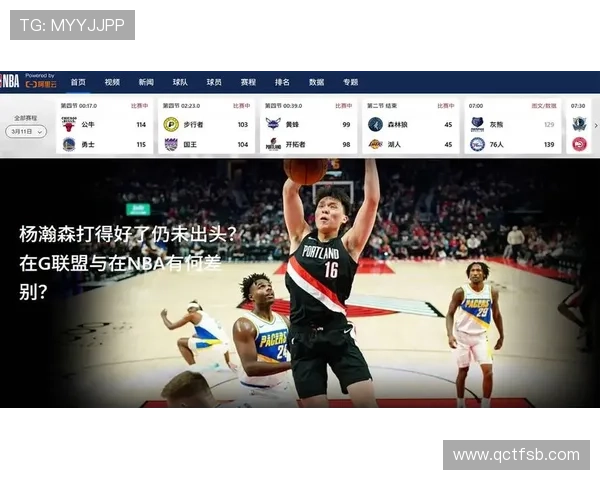Click the 第四节 00:17.0 game clock
The height and width of the screenshot is (480, 600).
pos(79,106)
